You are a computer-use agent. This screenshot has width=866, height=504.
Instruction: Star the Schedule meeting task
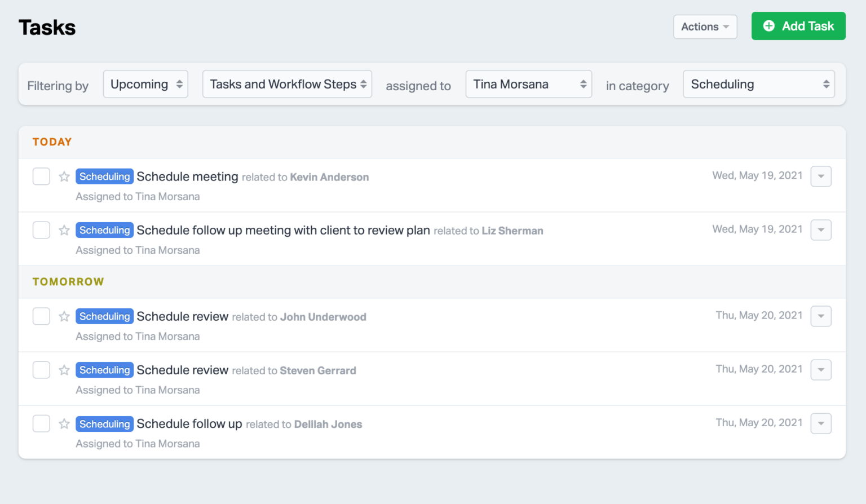[64, 176]
